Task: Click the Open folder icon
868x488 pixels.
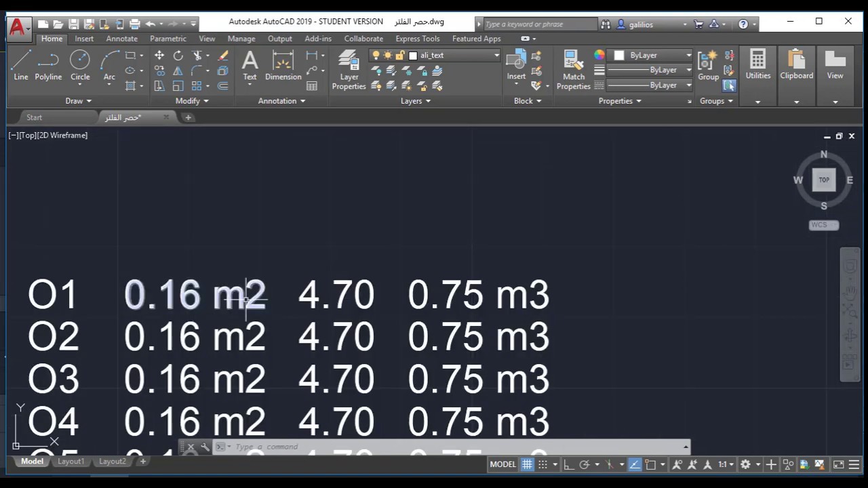Action: [58, 24]
